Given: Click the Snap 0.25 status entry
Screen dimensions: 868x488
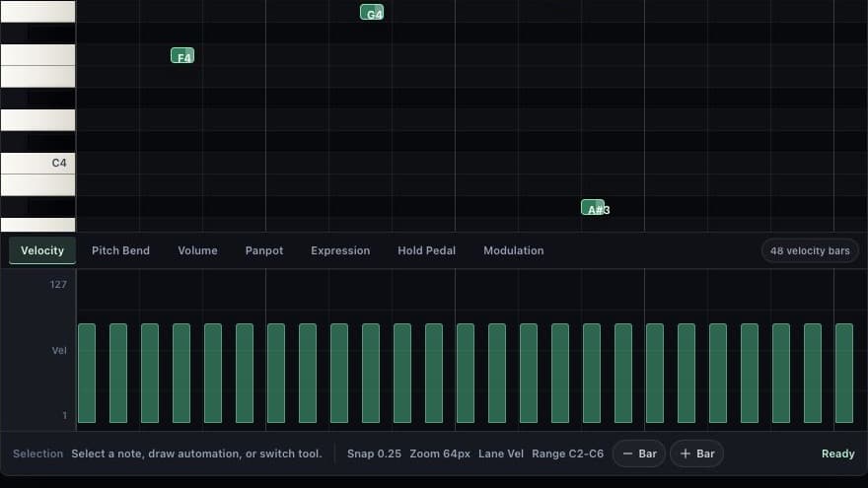Looking at the screenshot, I should click(x=374, y=453).
